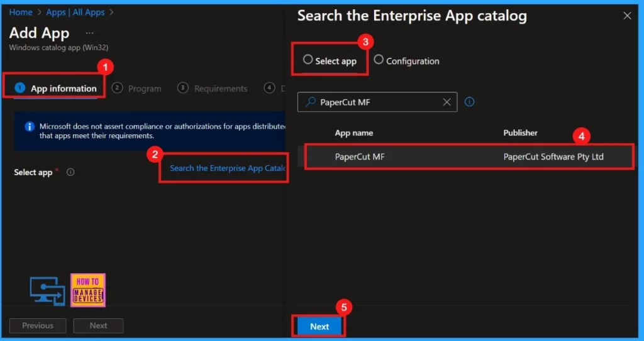The height and width of the screenshot is (341, 644).
Task: Close the Search the Enterprise App catalog panel
Action: click(x=627, y=16)
